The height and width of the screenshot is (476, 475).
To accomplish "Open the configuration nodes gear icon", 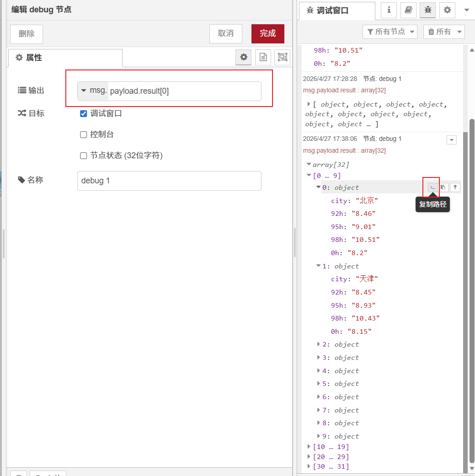I will pyautogui.click(x=447, y=10).
